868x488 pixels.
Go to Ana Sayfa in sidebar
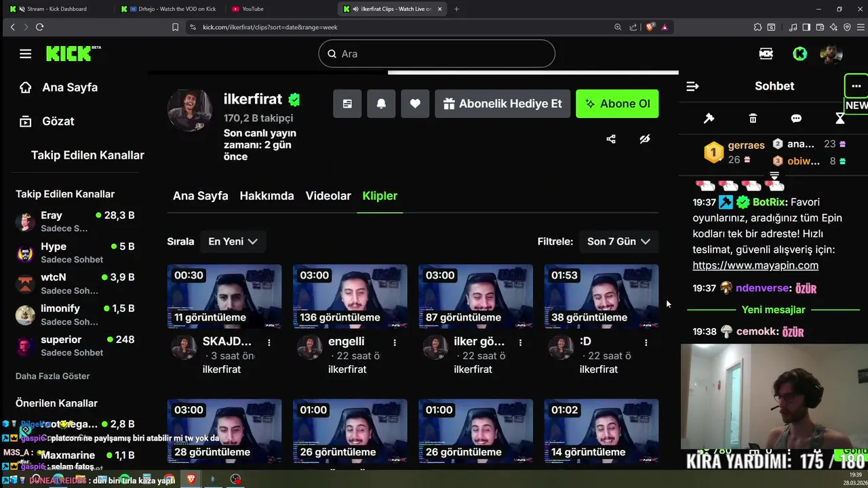pos(60,87)
